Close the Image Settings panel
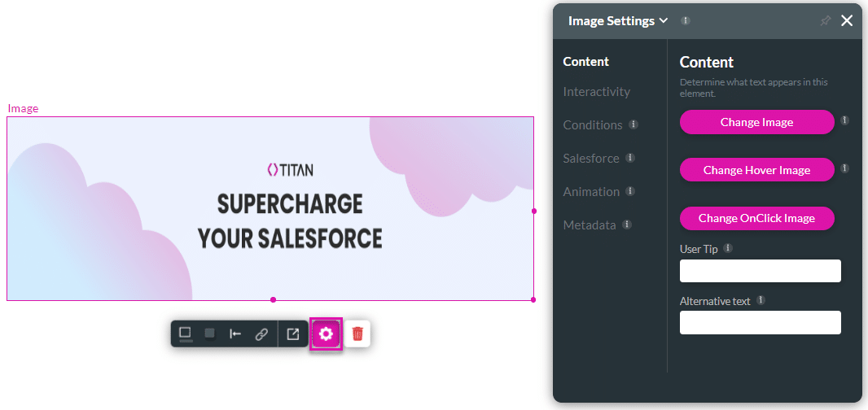 [847, 21]
